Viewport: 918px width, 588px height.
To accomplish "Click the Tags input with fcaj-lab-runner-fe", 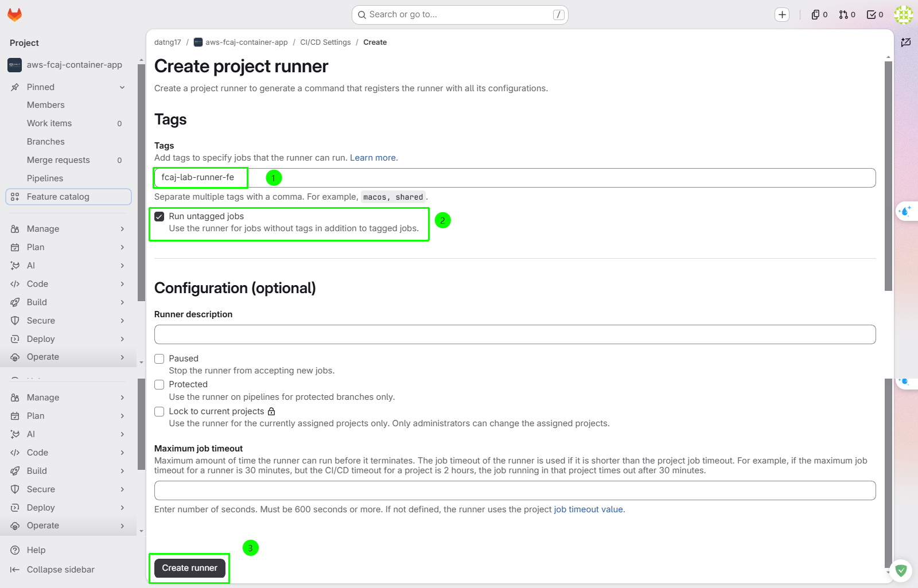I will (x=515, y=178).
